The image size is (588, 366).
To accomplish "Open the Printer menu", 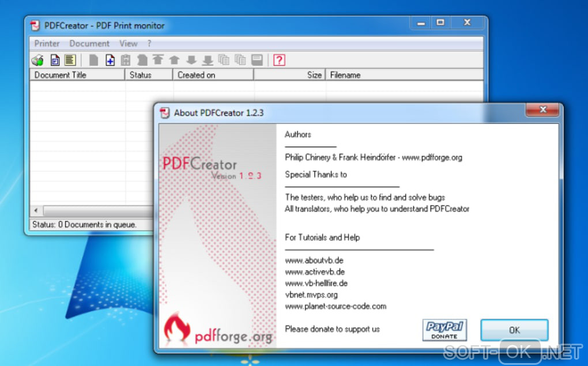I will [x=47, y=43].
